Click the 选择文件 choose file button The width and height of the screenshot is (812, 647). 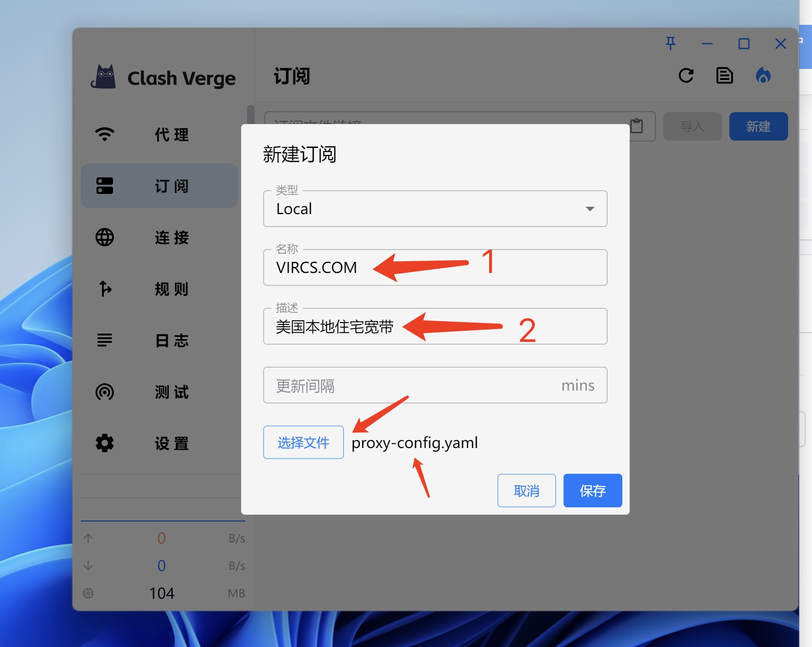click(303, 443)
